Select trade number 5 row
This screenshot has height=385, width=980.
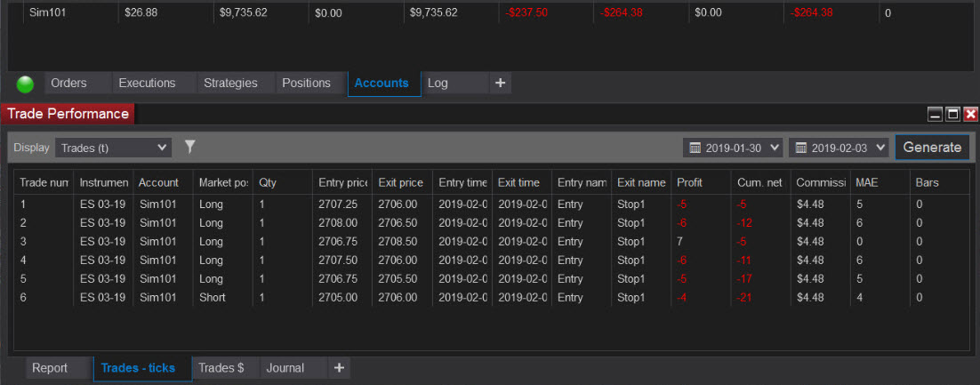point(492,279)
